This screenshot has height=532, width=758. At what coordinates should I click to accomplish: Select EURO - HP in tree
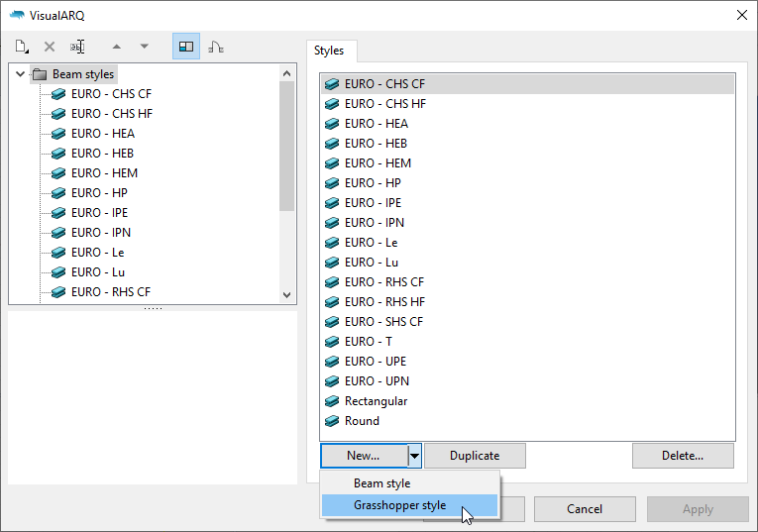pyautogui.click(x=99, y=193)
